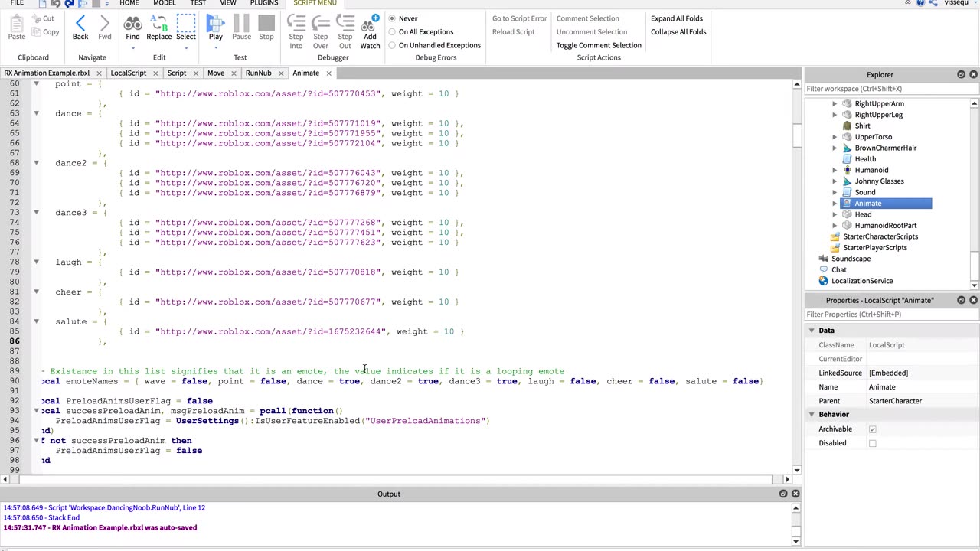Open the VIEW ribbon tab
Image resolution: width=980 pixels, height=551 pixels.
pyautogui.click(x=228, y=3)
